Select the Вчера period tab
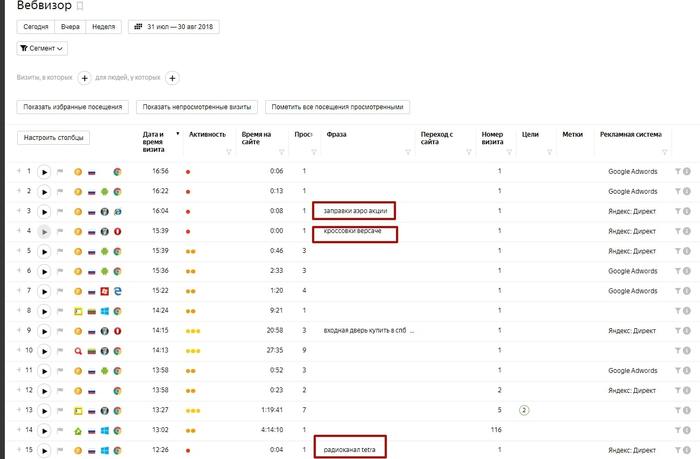The width and height of the screenshot is (700, 459). coord(70,27)
